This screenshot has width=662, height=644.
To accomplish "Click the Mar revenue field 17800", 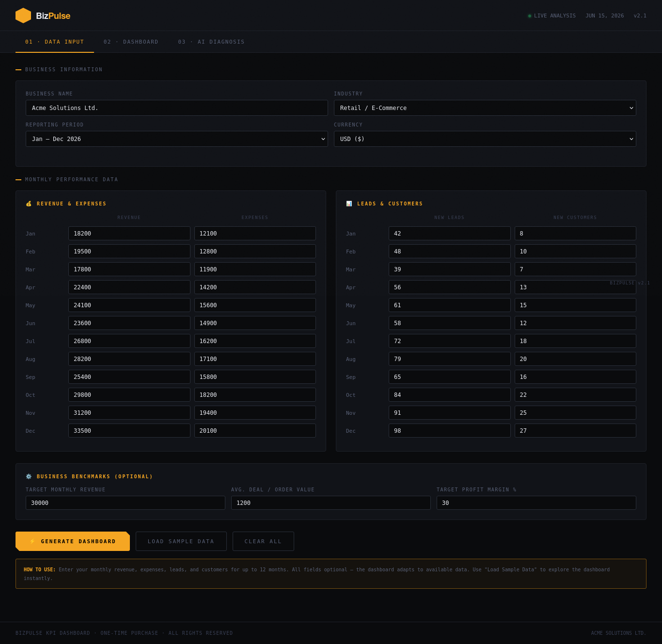I will click(129, 269).
